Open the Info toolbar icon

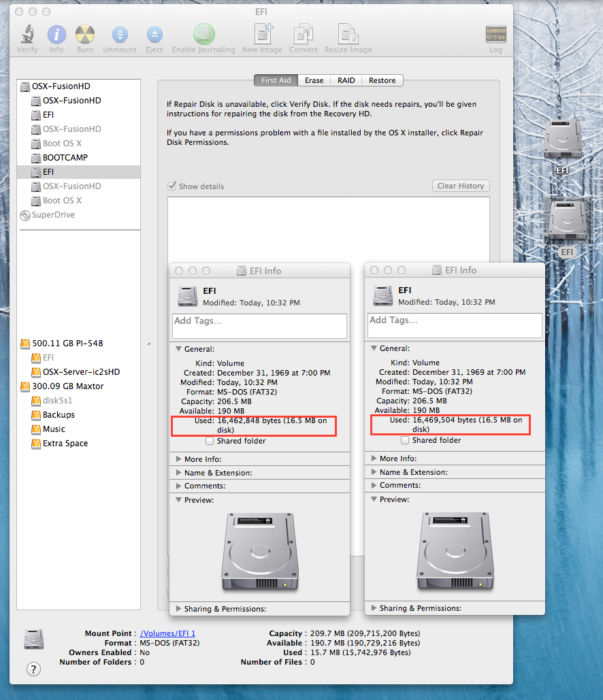click(56, 34)
